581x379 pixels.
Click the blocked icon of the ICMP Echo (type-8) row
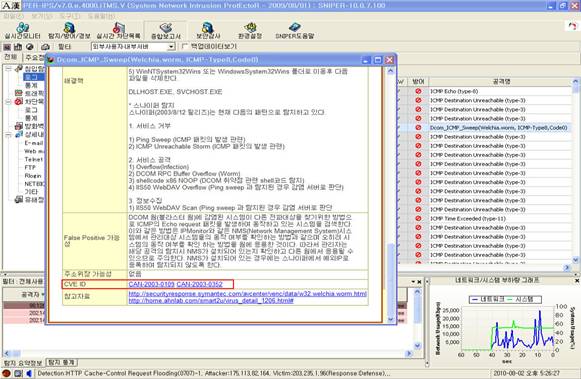coord(418,91)
